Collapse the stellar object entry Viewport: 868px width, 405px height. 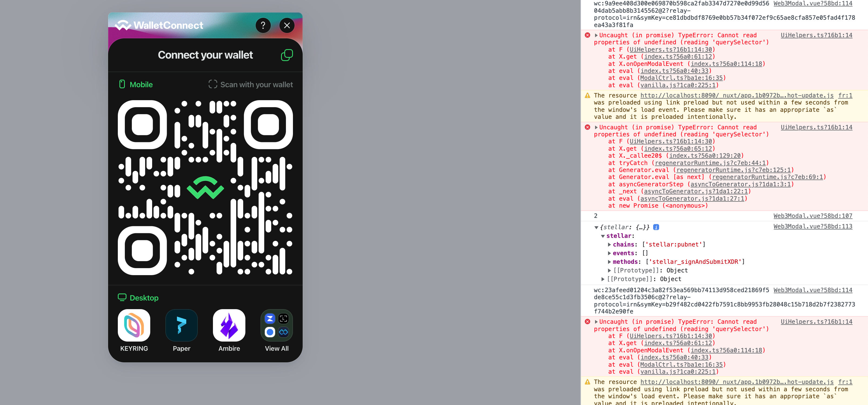[597, 227]
